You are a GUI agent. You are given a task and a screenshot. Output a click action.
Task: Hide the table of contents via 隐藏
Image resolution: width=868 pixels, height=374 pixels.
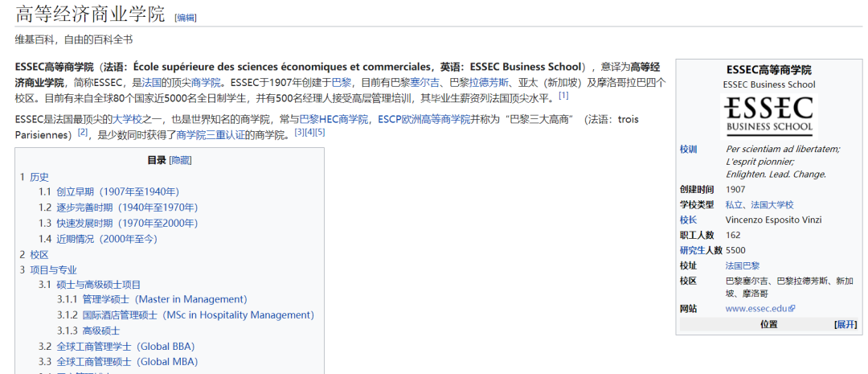click(x=180, y=161)
